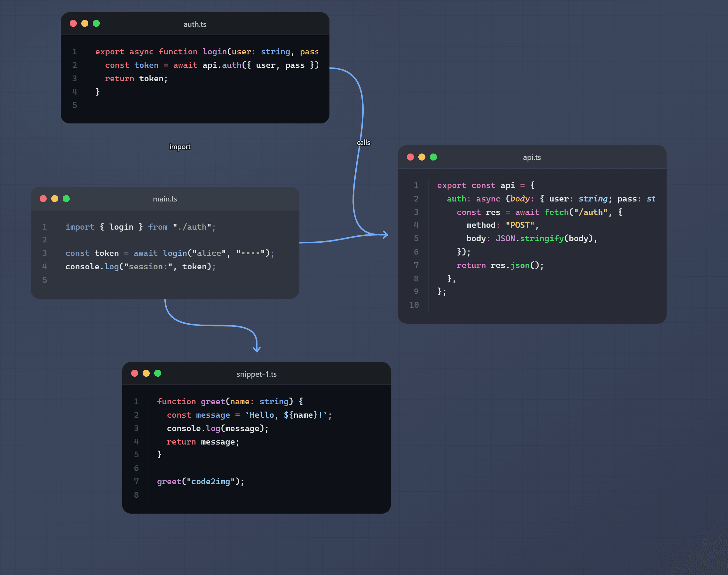
Task: Click line number 10 in api.ts
Action: coord(414,305)
